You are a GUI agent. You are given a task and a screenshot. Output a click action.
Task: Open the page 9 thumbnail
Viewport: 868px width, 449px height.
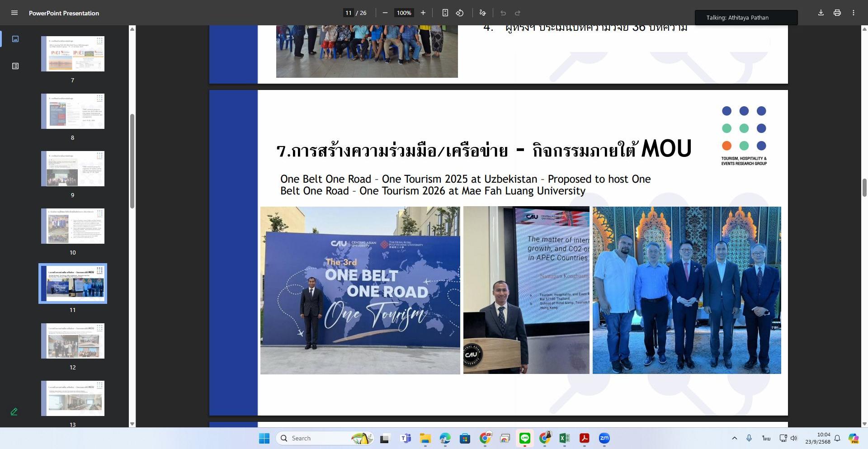point(73,169)
